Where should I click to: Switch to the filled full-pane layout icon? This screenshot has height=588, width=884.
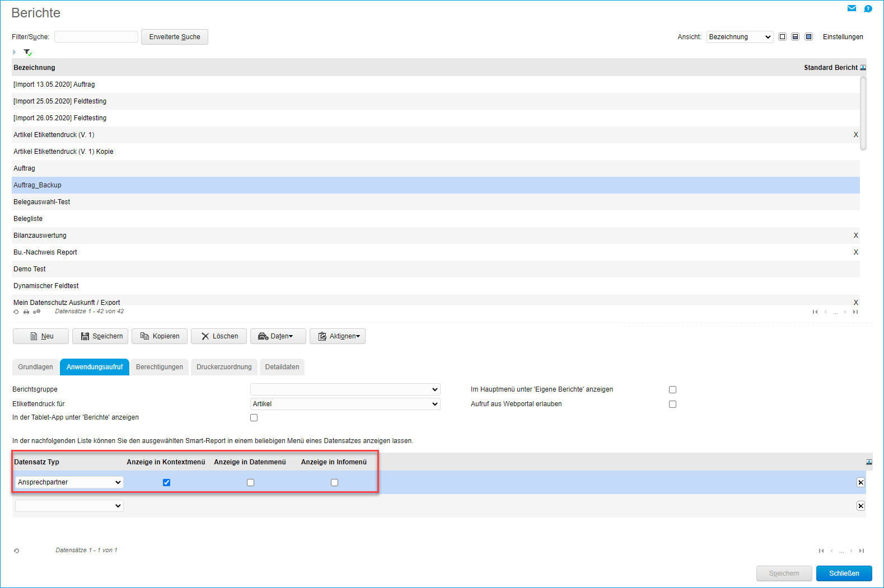(808, 37)
